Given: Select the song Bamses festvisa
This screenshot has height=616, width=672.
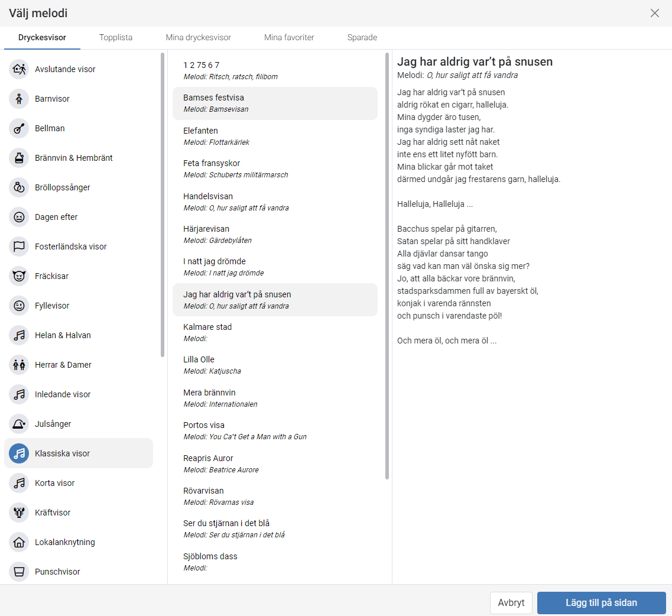Looking at the screenshot, I should [275, 103].
